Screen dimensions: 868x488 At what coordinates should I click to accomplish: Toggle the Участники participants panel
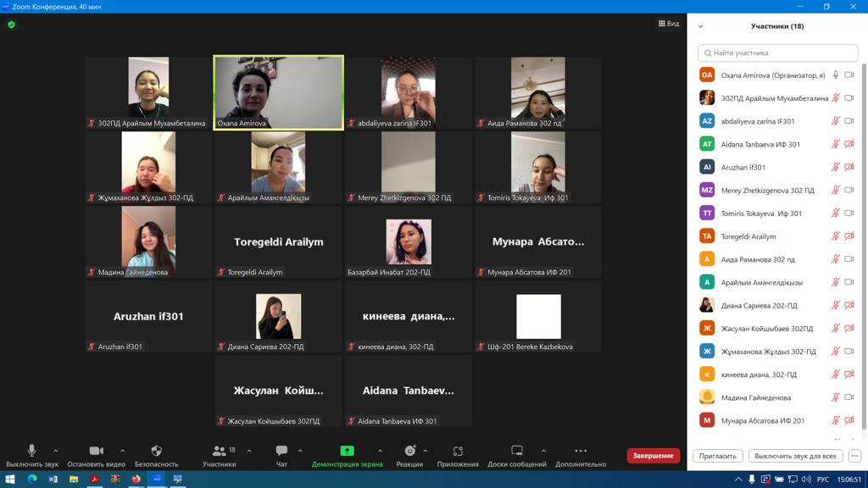coord(220,452)
